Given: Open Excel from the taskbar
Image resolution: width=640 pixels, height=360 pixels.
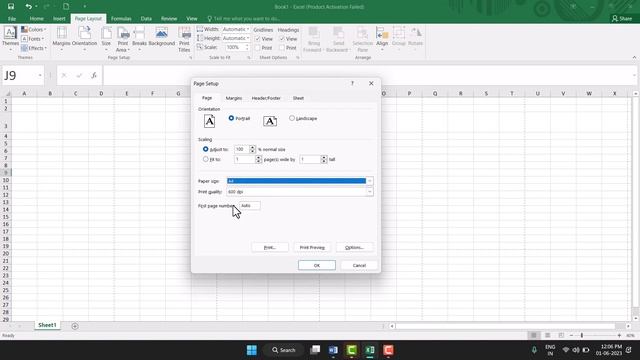Looking at the screenshot, I should 370,350.
